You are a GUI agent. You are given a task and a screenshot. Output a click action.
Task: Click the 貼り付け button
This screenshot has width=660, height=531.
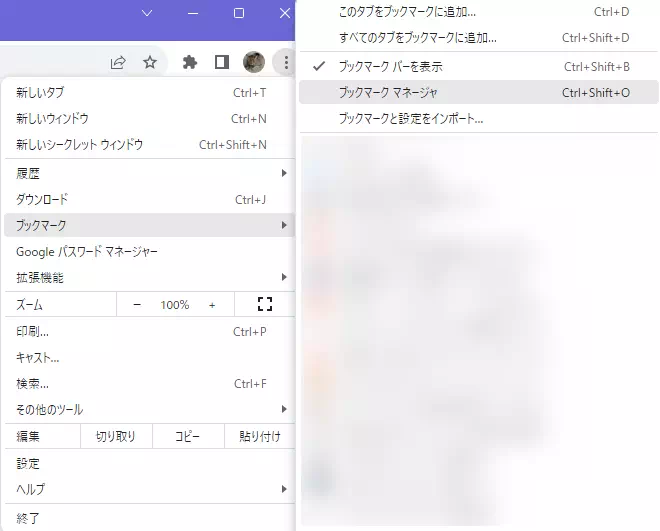tap(259, 436)
